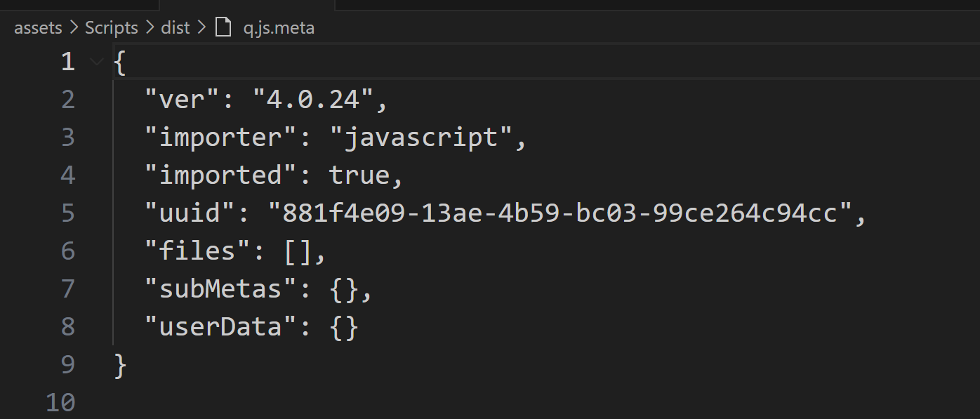Click the "uuid" key name
The width and height of the screenshot is (980, 419).
click(x=190, y=213)
